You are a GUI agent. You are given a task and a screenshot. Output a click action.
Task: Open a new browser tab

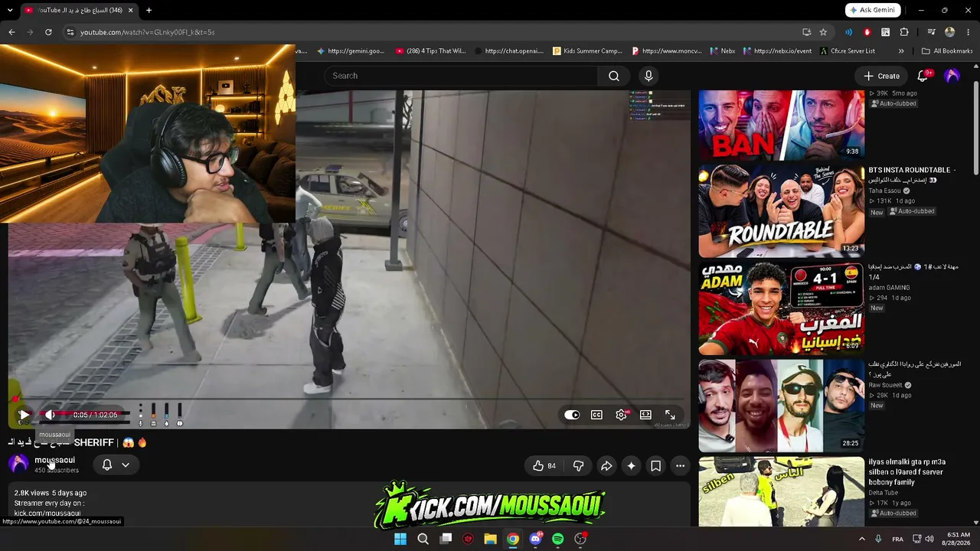149,10
